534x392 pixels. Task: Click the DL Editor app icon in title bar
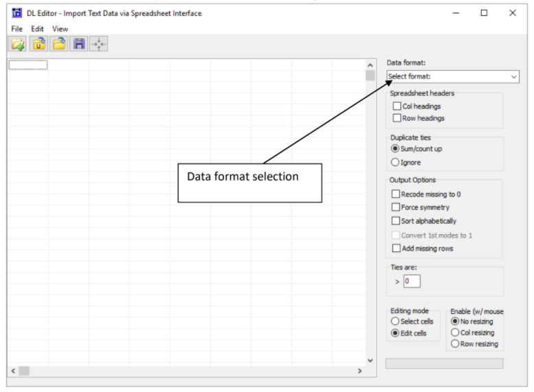[16, 13]
